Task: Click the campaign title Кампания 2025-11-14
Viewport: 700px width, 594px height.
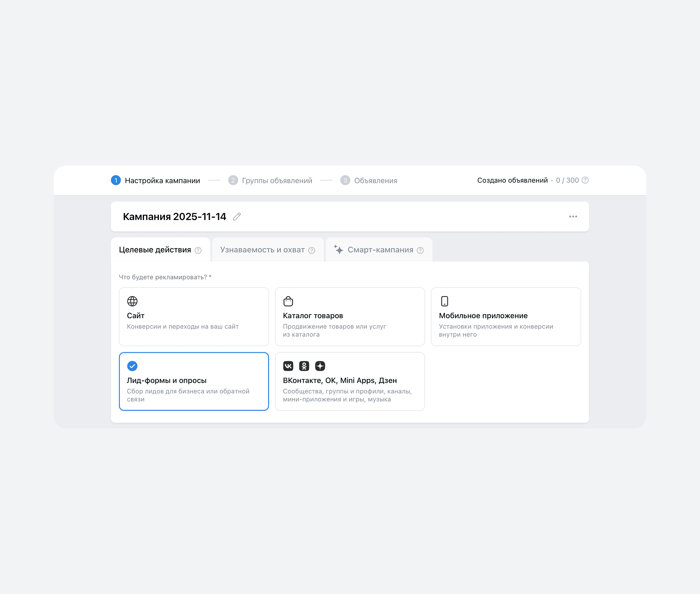Action: [174, 217]
